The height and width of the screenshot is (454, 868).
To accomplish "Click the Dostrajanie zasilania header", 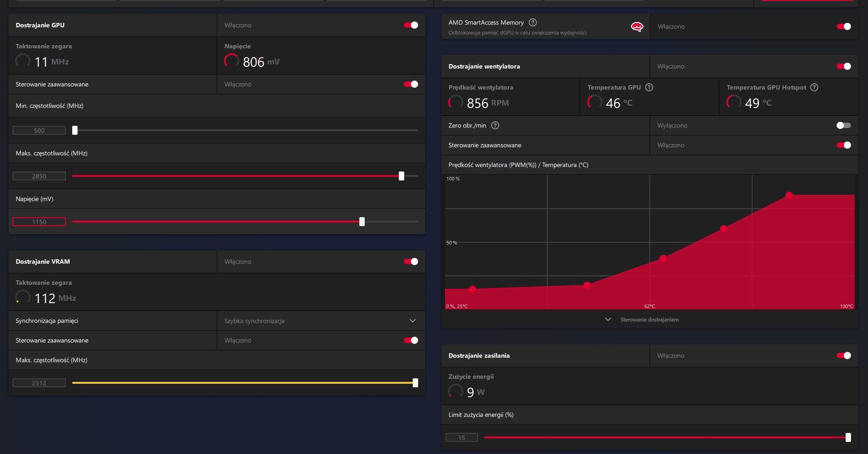I will [x=479, y=355].
